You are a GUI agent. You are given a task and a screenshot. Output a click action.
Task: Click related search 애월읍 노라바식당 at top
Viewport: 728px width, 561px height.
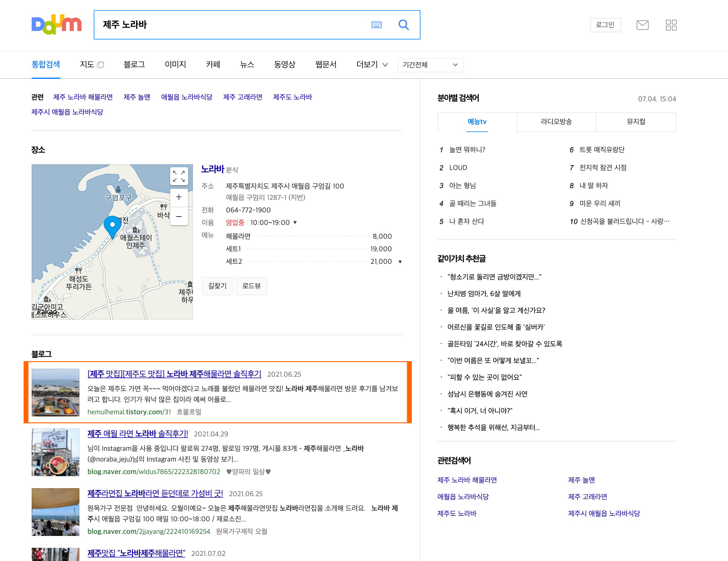tap(187, 97)
